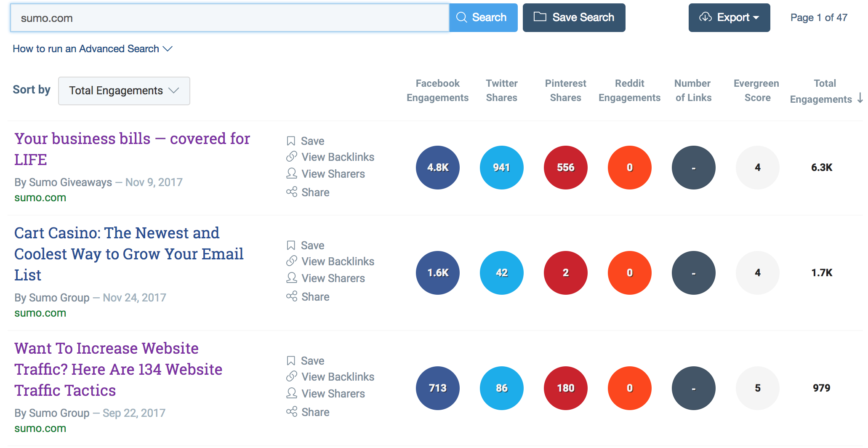868x448 pixels.
Task: Click the 6.3K total engagements value
Action: click(x=822, y=168)
